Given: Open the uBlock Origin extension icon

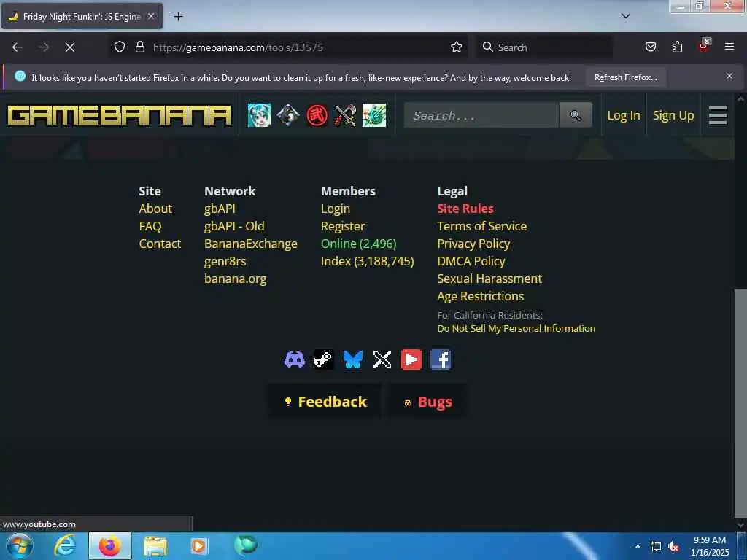Looking at the screenshot, I should click(x=704, y=46).
